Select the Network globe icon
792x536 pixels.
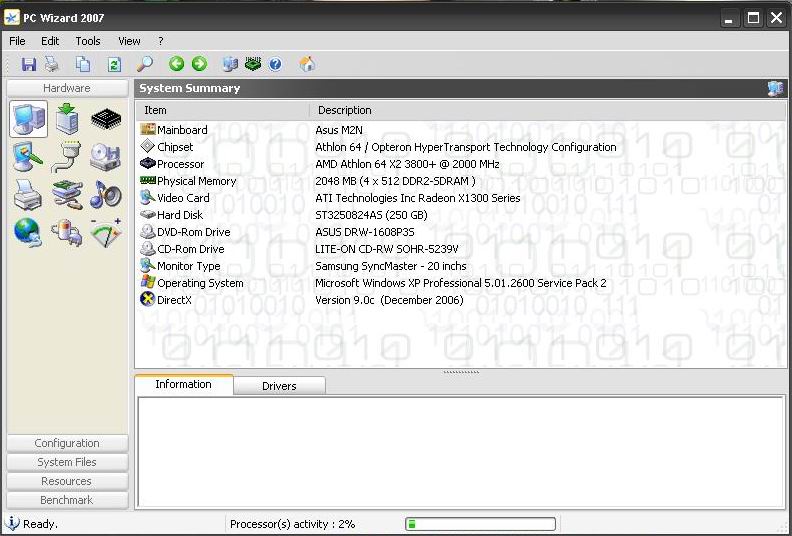click(x=28, y=232)
